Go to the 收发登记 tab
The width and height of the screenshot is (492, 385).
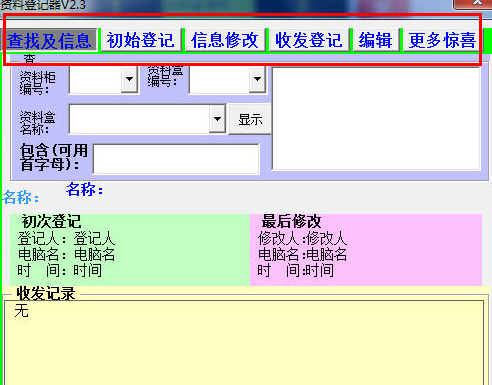click(309, 40)
